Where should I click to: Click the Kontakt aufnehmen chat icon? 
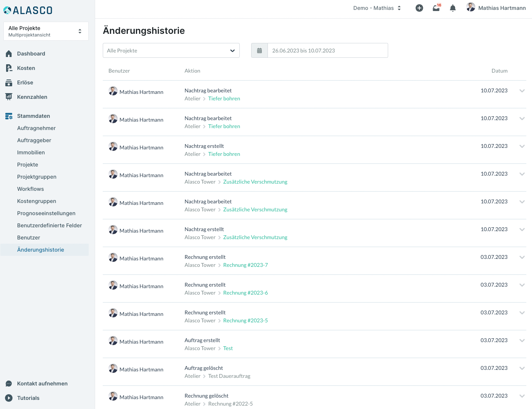tap(9, 384)
